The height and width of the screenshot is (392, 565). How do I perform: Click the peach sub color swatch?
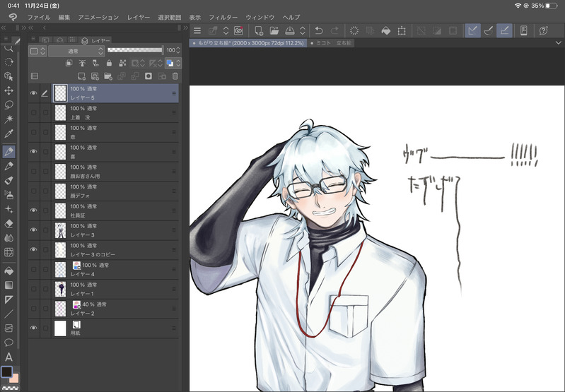tap(15, 379)
